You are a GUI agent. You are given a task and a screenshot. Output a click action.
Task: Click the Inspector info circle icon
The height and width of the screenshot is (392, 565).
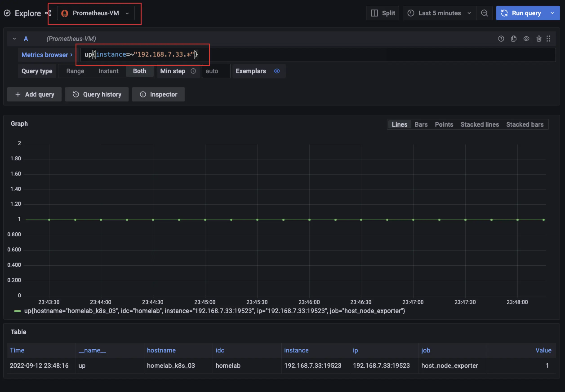point(143,94)
